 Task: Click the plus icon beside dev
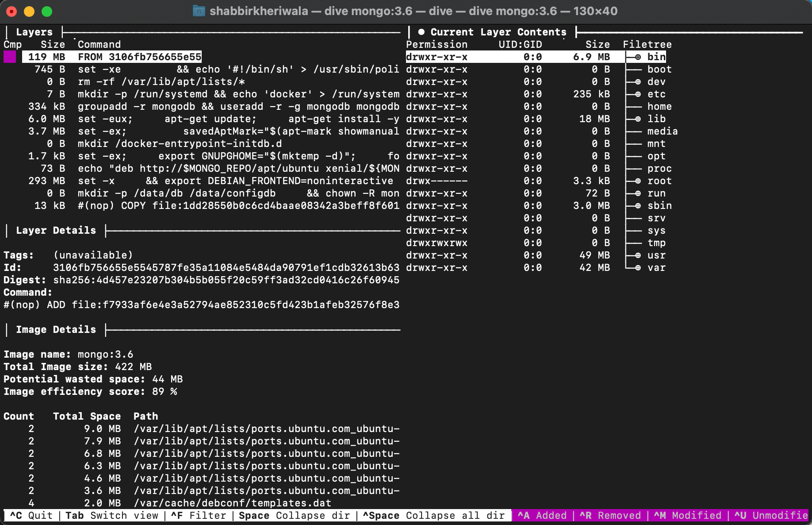point(638,82)
